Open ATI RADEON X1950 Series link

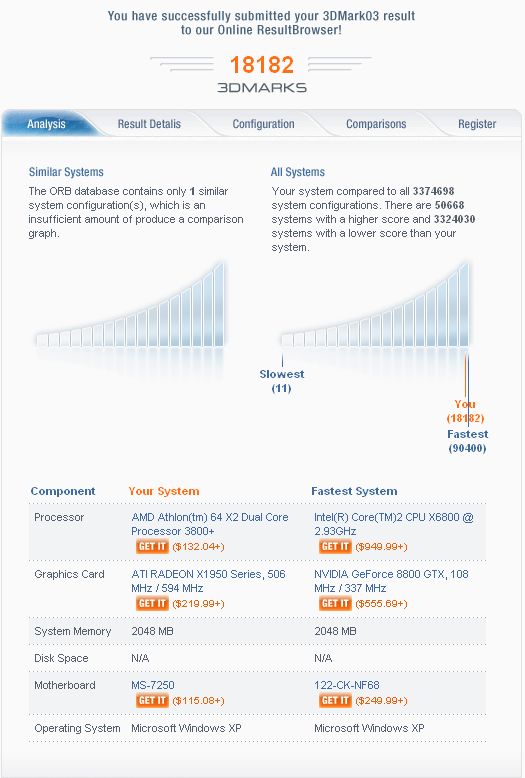click(x=208, y=581)
